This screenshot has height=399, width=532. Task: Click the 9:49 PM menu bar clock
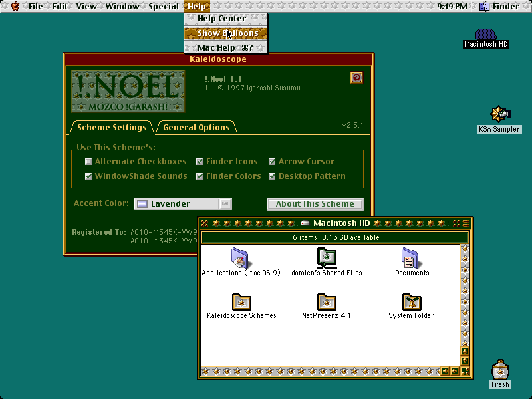452,6
